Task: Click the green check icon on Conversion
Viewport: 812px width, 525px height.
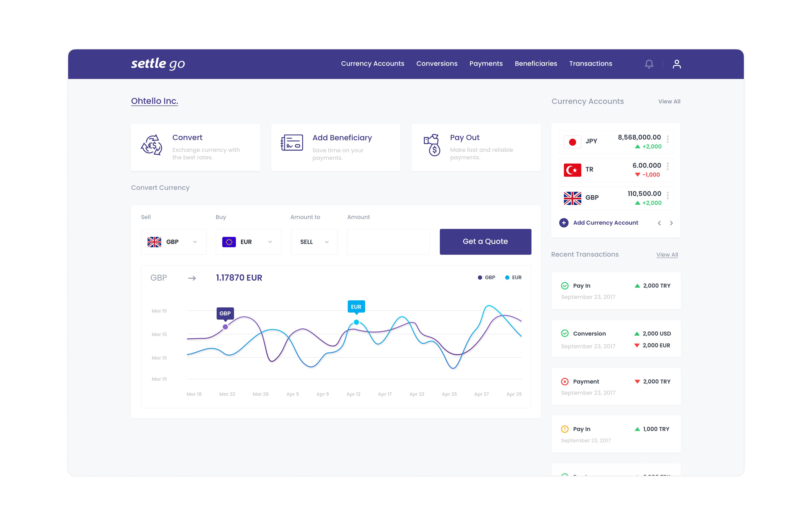Action: [x=565, y=333]
